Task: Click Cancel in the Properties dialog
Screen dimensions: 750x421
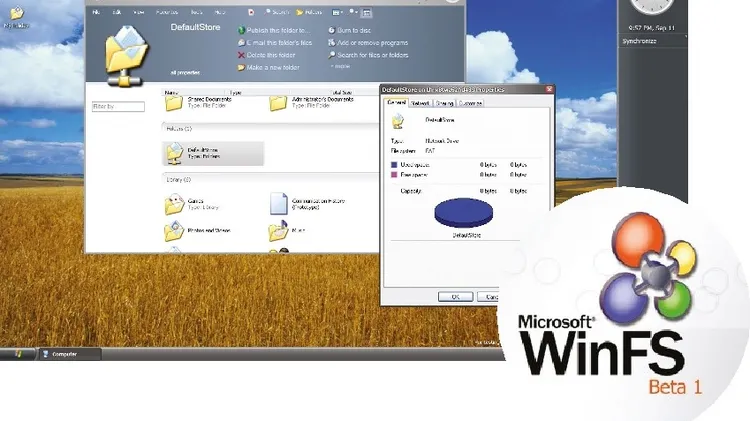Action: pos(488,297)
